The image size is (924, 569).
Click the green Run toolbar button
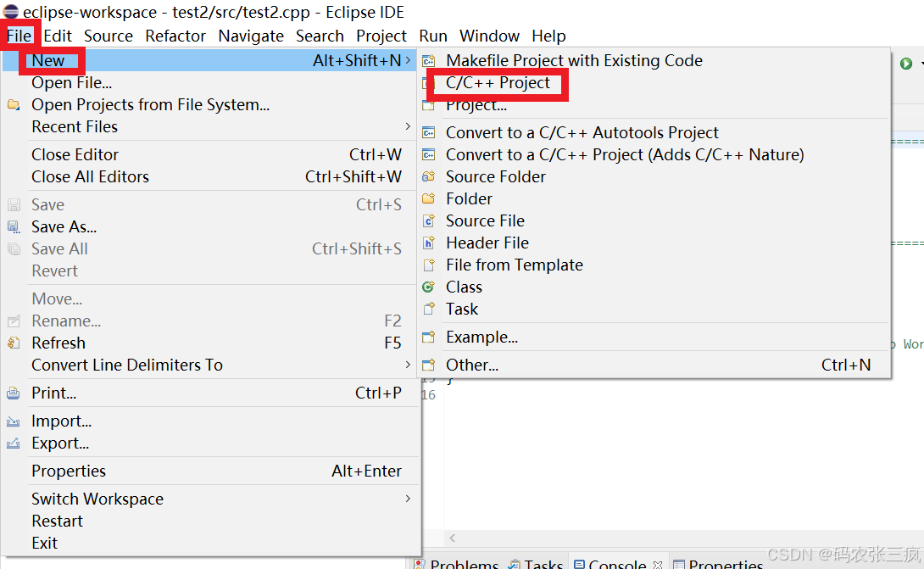pos(906,63)
